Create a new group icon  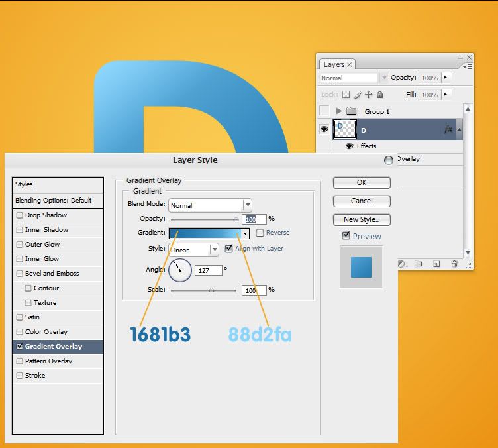click(419, 264)
